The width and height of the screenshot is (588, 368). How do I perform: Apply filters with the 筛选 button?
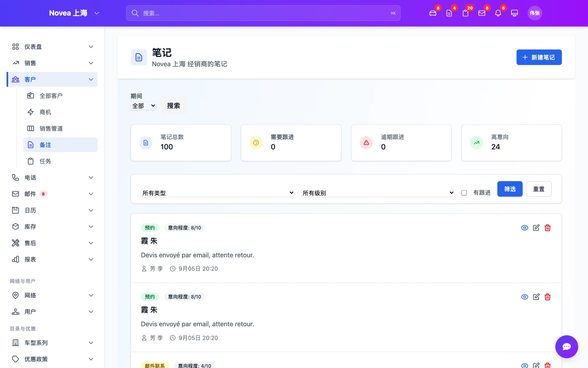[x=510, y=189]
